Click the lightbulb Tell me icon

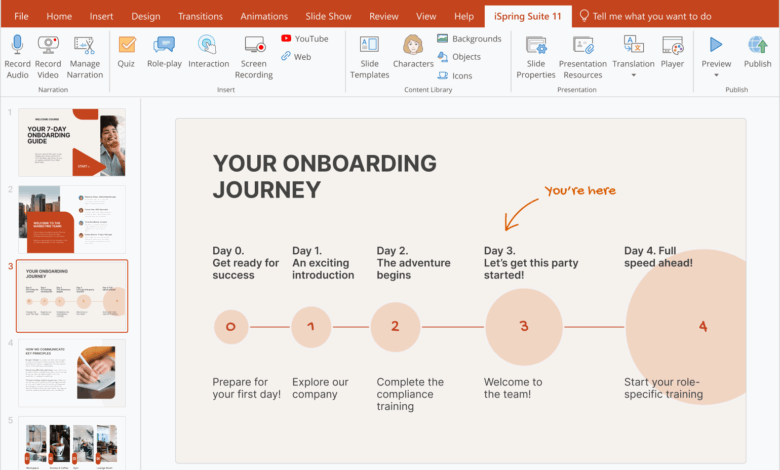click(584, 16)
